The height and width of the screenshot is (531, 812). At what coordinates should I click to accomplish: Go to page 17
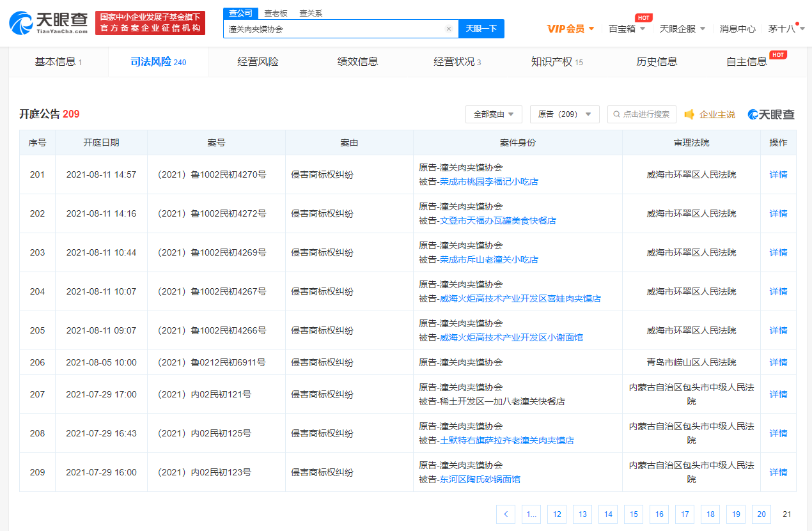[x=685, y=514]
